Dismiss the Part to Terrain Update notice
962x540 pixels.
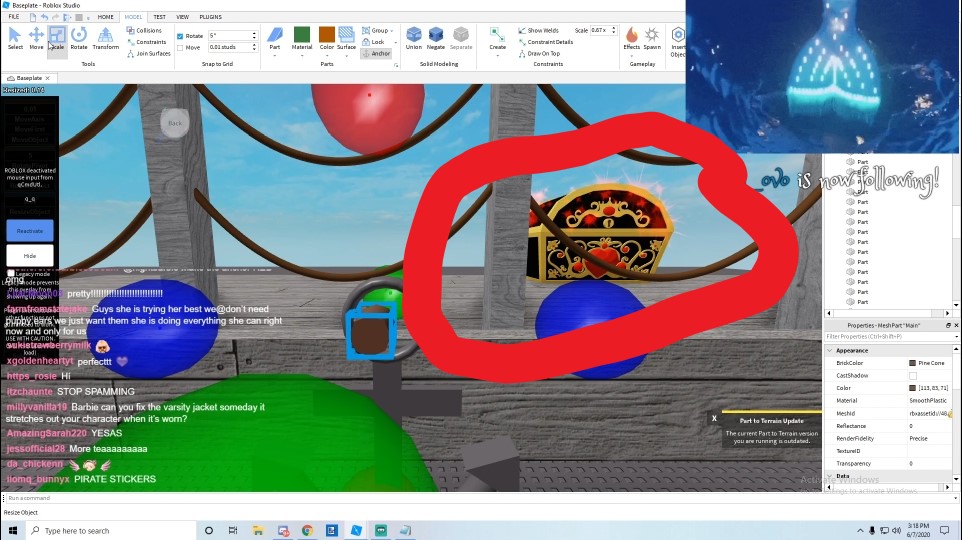click(714, 418)
